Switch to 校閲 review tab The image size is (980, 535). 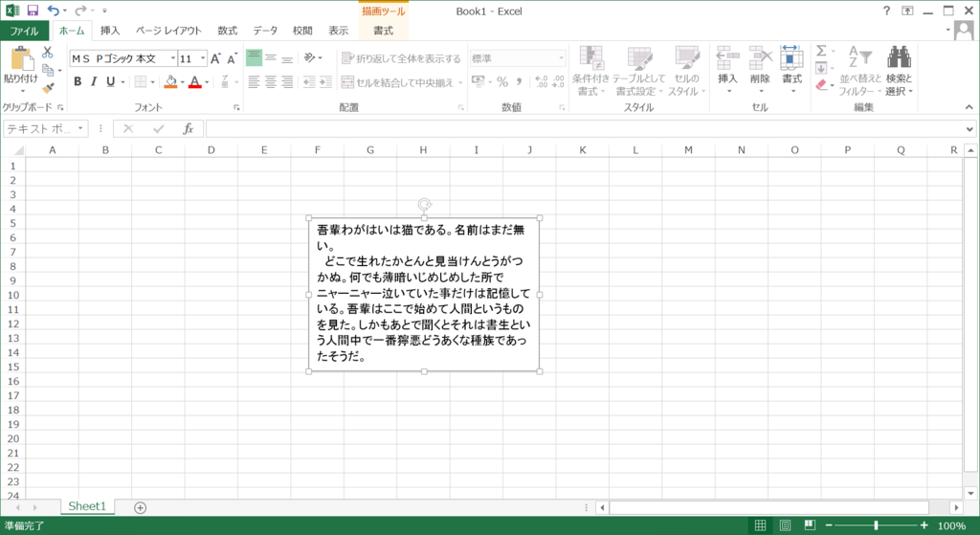pyautogui.click(x=302, y=31)
